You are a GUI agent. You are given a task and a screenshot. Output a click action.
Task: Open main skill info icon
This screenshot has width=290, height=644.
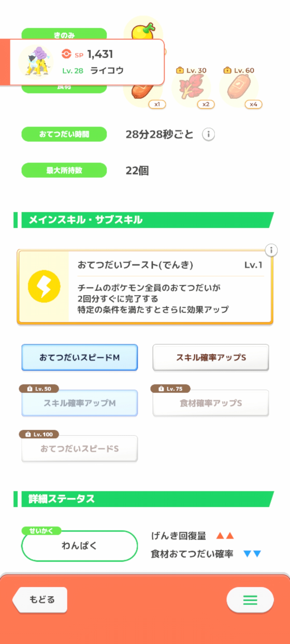click(x=271, y=250)
